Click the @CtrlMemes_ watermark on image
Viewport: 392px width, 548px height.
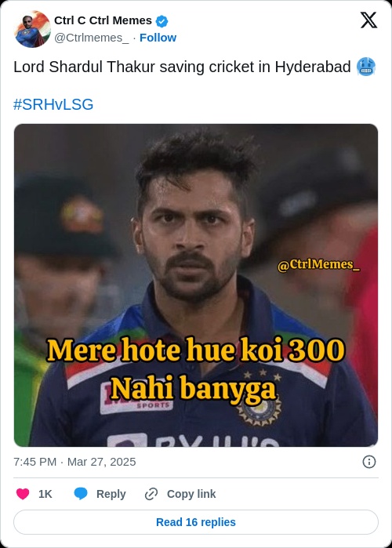tap(318, 264)
